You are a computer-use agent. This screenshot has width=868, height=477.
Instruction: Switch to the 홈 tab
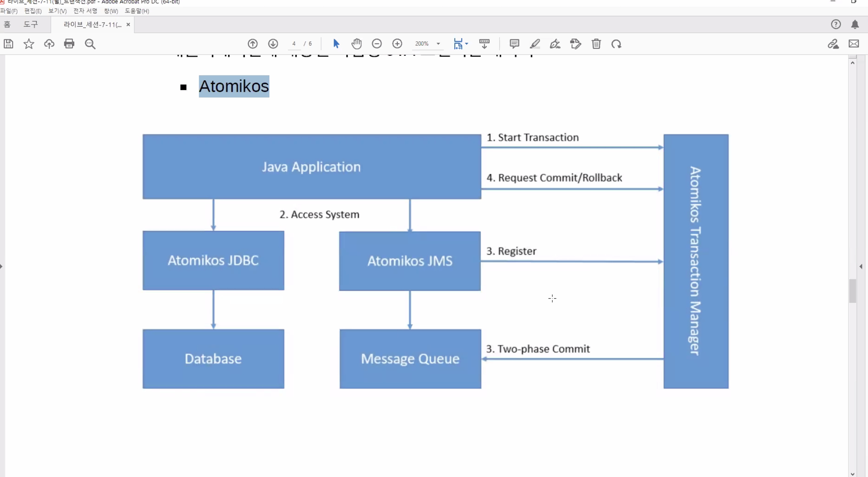pyautogui.click(x=7, y=24)
